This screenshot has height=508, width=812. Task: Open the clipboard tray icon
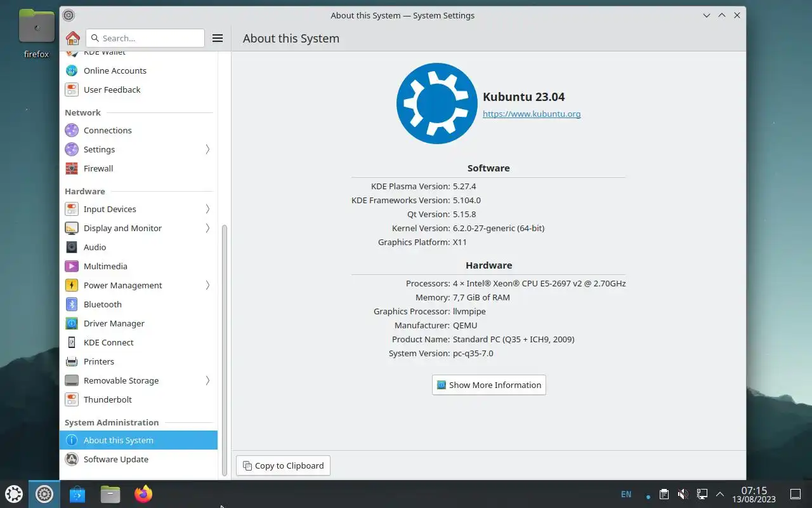click(x=664, y=494)
